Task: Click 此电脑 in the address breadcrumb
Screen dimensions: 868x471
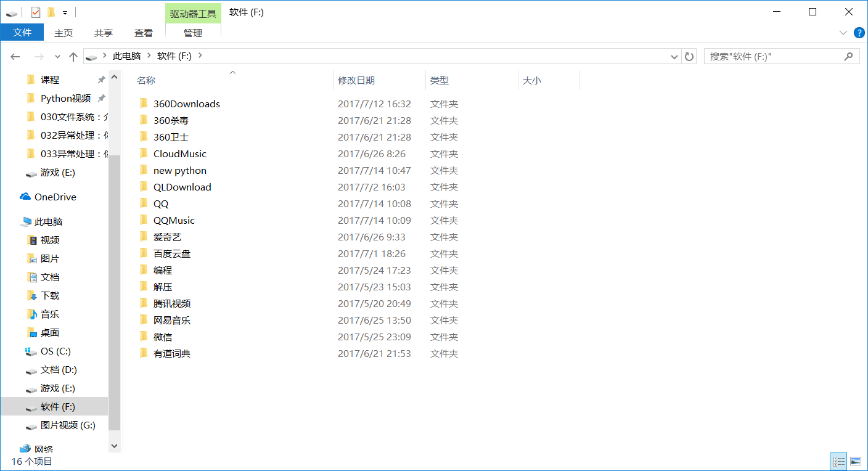Action: point(126,56)
